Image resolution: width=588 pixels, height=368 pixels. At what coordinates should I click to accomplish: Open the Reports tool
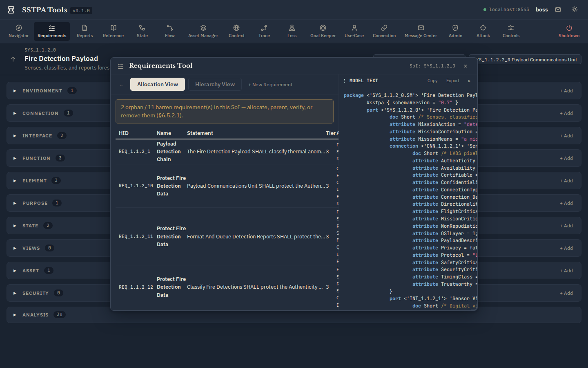coord(85,31)
